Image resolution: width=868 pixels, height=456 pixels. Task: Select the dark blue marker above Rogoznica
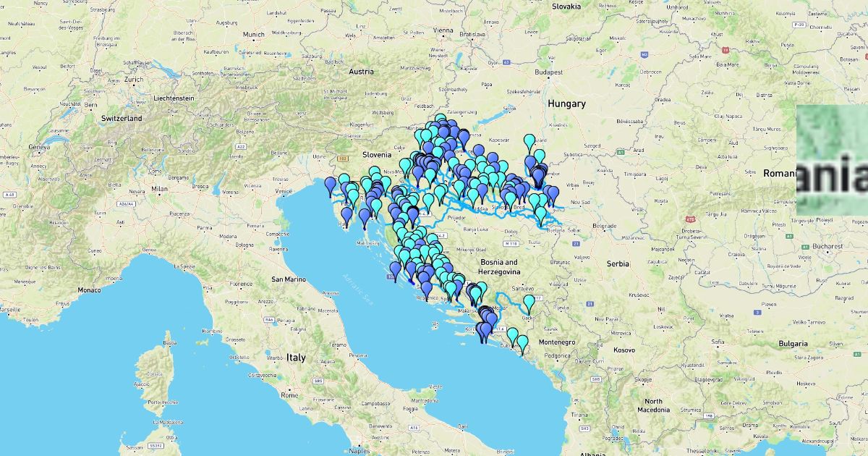(427, 288)
